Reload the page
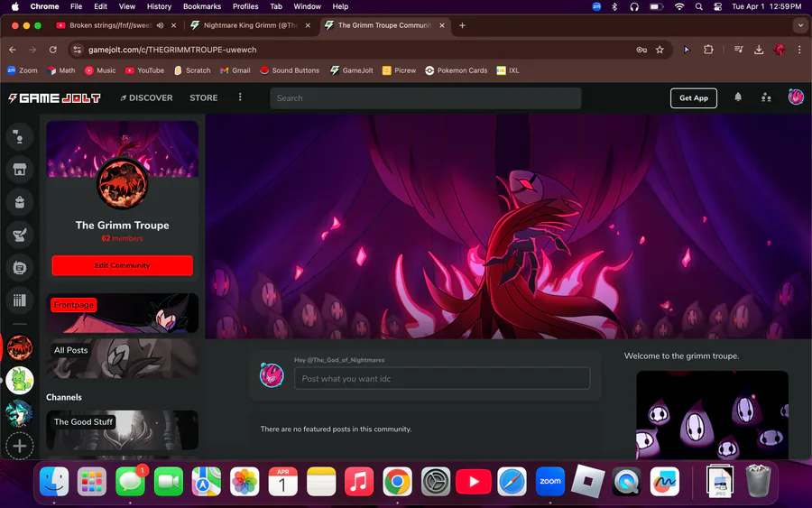 pos(53,50)
